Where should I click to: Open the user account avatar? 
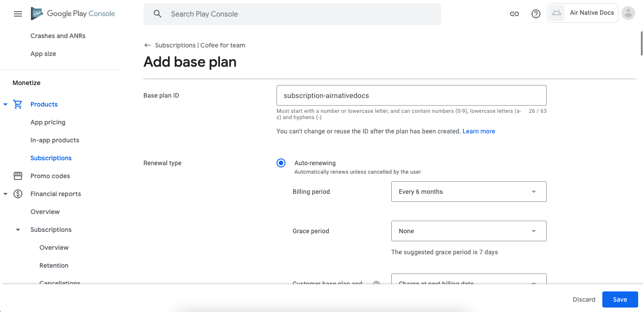tap(628, 13)
